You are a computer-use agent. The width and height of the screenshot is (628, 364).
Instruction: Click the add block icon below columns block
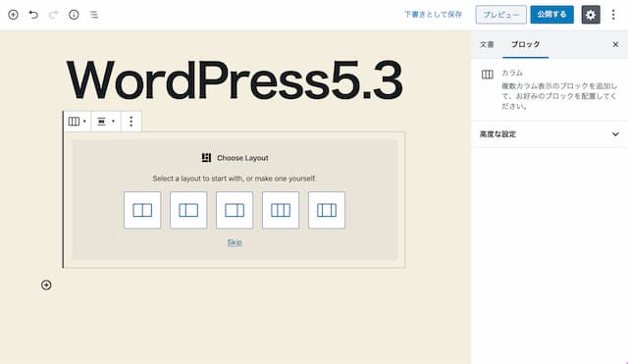tap(46, 285)
